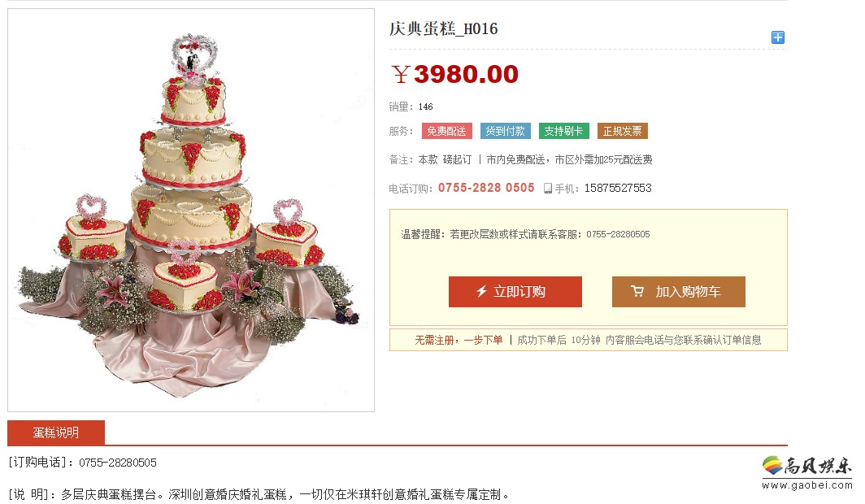This screenshot has height=504, width=865.
Task: Click the red yen currency symbol
Action: click(x=401, y=74)
